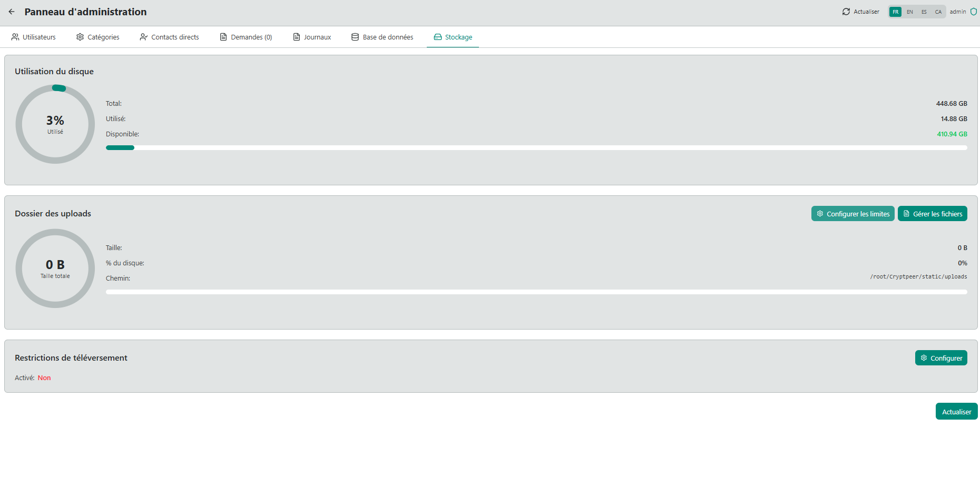Click the refresh icon beside Actualiser in header
This screenshot has height=487, width=980.
point(846,11)
